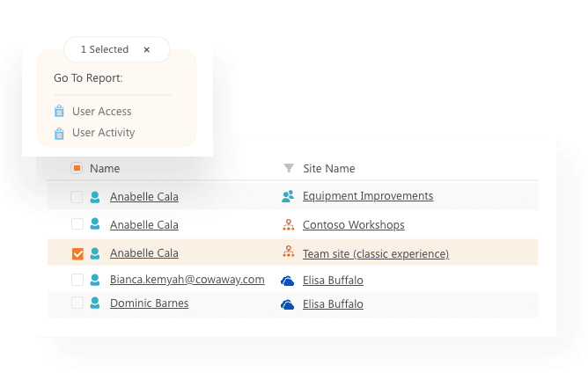Click the Team site classic experience icon
588x380 pixels.
[287, 253]
